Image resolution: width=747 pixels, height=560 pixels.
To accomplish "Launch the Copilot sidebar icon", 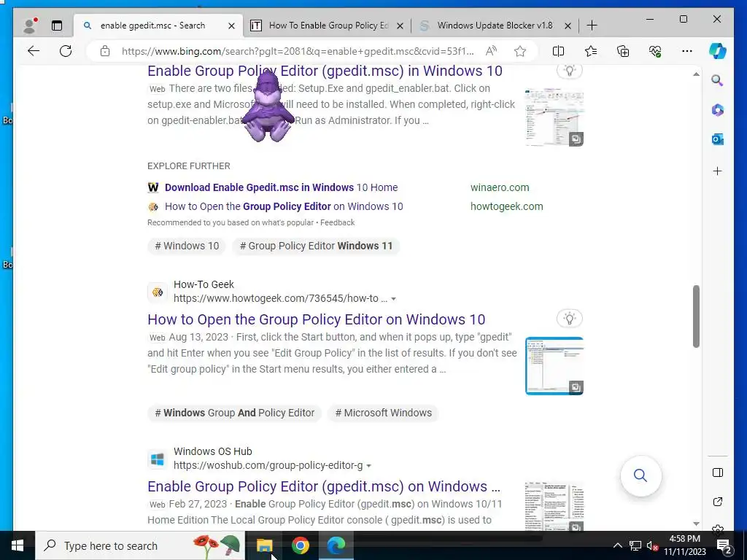I will click(718, 51).
